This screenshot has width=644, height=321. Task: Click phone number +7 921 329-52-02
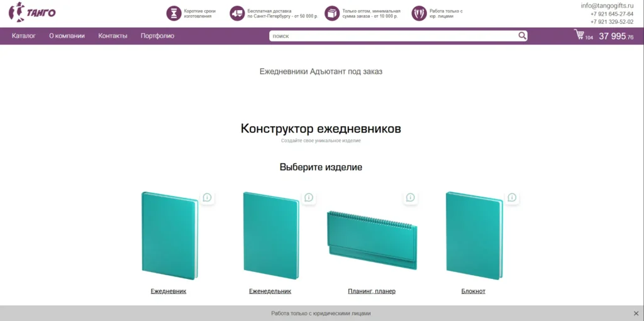pos(612,22)
